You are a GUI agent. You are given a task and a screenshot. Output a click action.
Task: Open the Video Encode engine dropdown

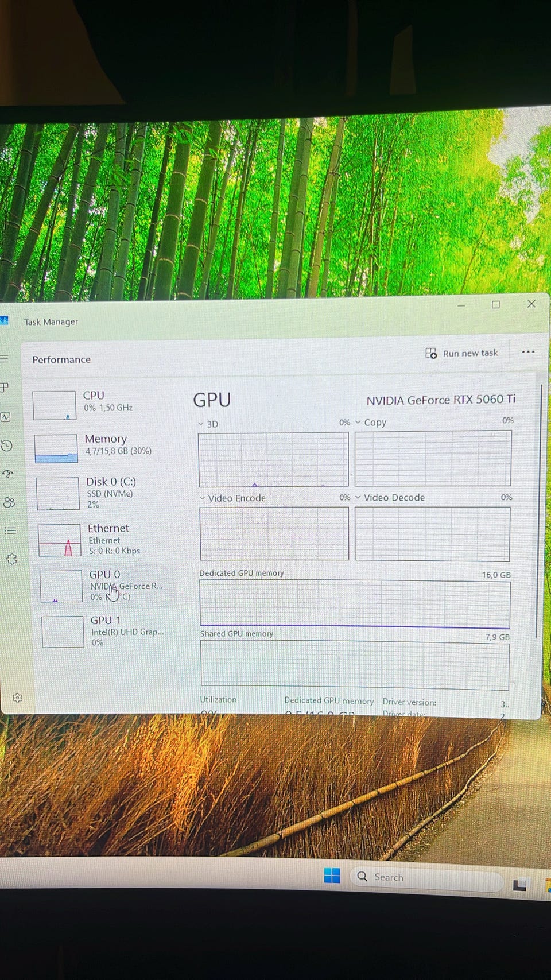pos(232,498)
